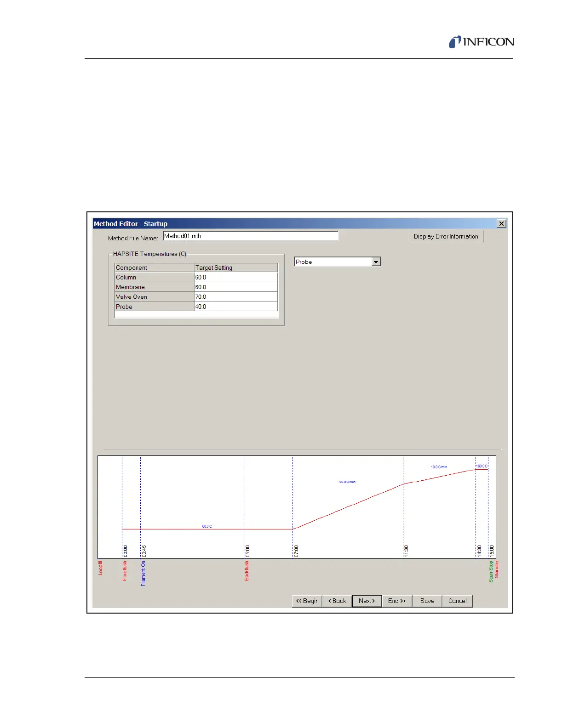Select the Valve Oven row label
Image resolution: width=562 pixels, height=728 pixels.
(155, 297)
